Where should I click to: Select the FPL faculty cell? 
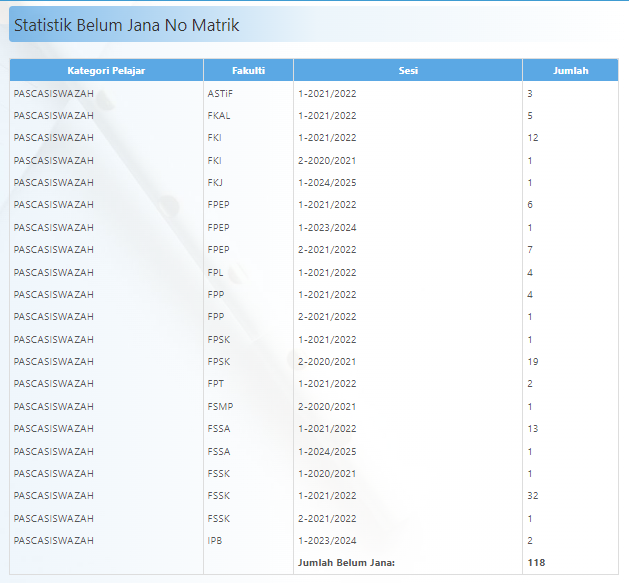coord(215,272)
